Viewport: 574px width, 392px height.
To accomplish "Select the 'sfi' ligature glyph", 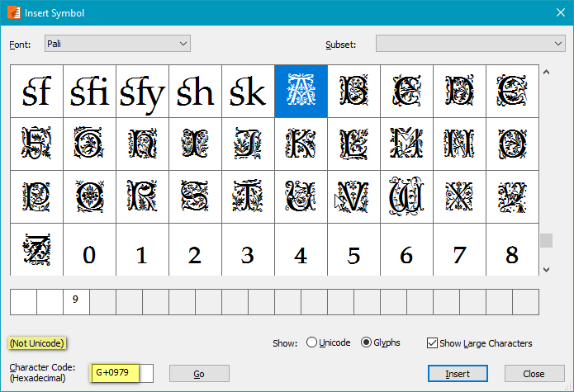I will pyautogui.click(x=90, y=92).
